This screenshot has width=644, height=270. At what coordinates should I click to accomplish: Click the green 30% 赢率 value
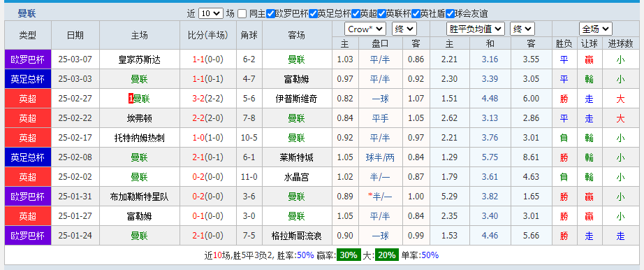349,255
